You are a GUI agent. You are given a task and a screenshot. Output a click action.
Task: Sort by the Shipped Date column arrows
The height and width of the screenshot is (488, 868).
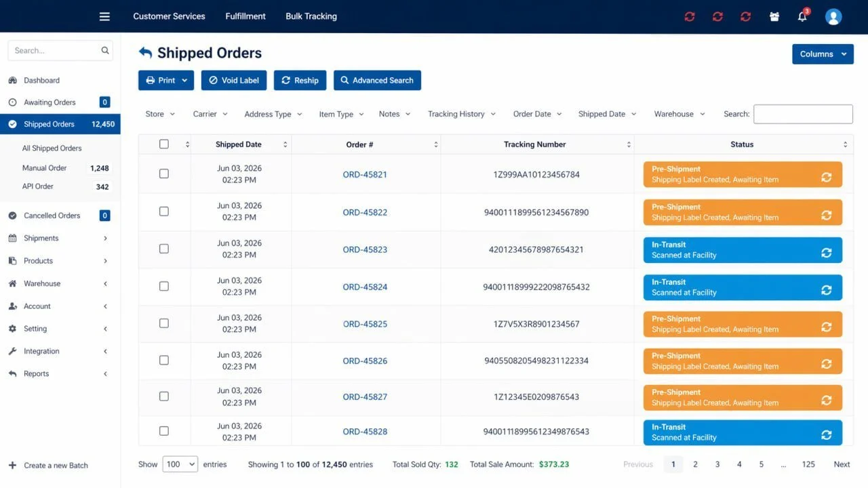[285, 144]
